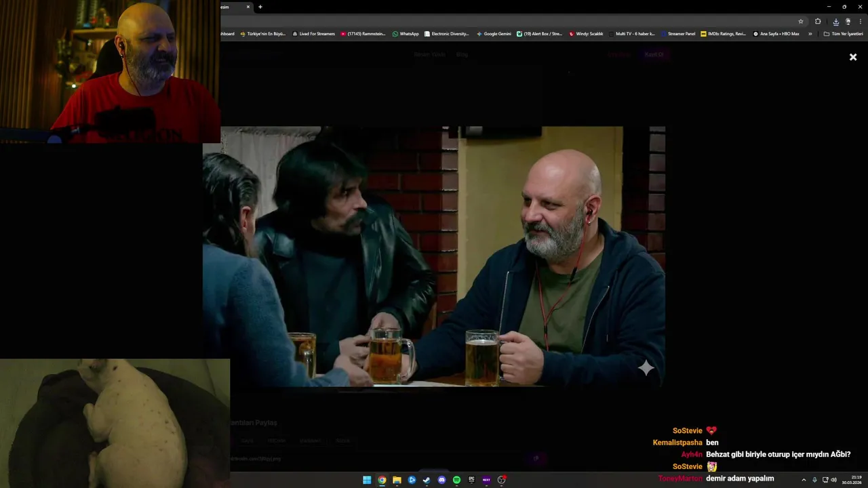868x488 pixels.
Task: Click chat username 'Kemalistpasha'
Action: coord(677,443)
